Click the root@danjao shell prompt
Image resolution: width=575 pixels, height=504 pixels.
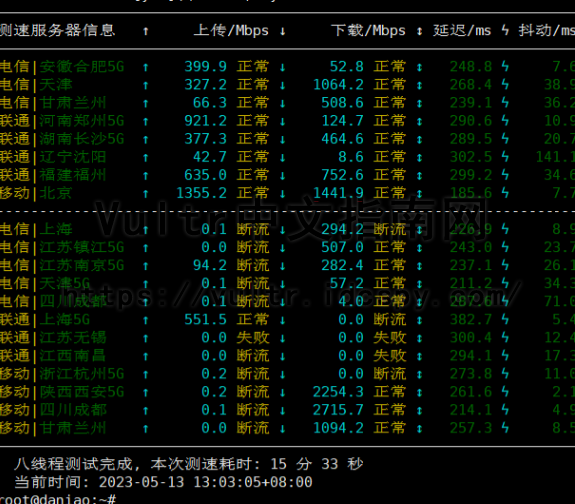point(58,499)
